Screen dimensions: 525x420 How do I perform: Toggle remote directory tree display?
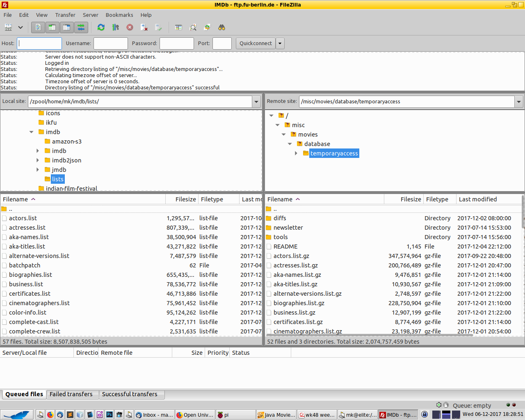66,27
